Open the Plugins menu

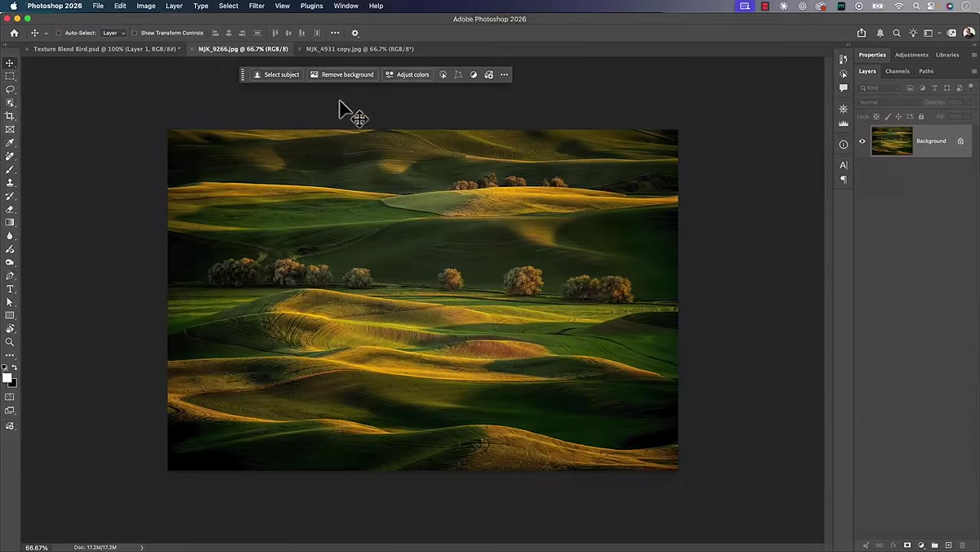[311, 6]
